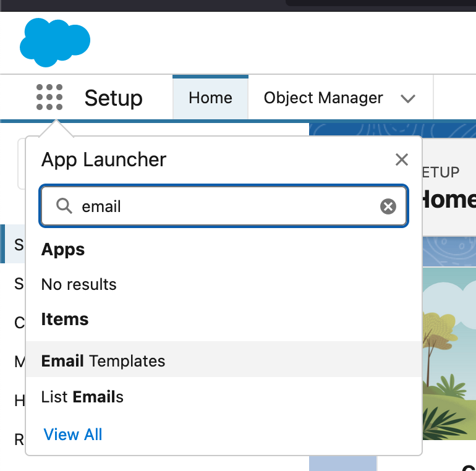The image size is (476, 471).
Task: Clear the email search text
Action: [388, 206]
